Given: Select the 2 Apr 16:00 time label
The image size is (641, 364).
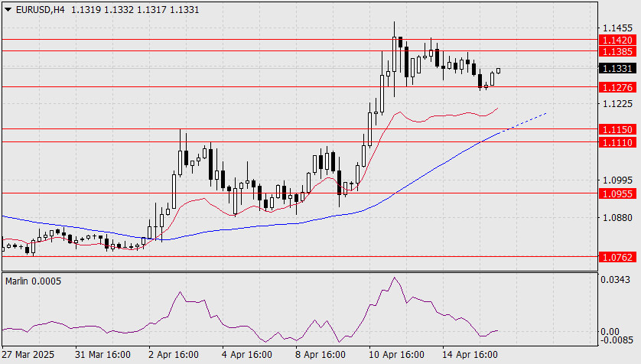Looking at the screenshot, I should 174,355.
